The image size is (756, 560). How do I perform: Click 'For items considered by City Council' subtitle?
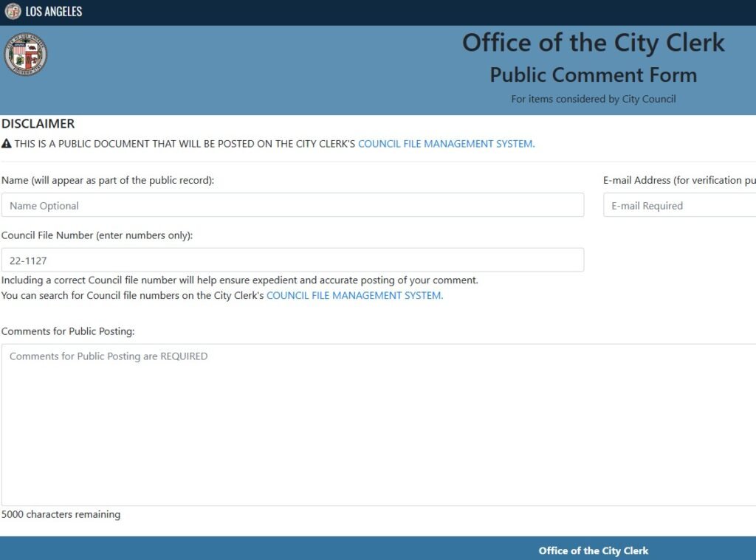(x=593, y=99)
